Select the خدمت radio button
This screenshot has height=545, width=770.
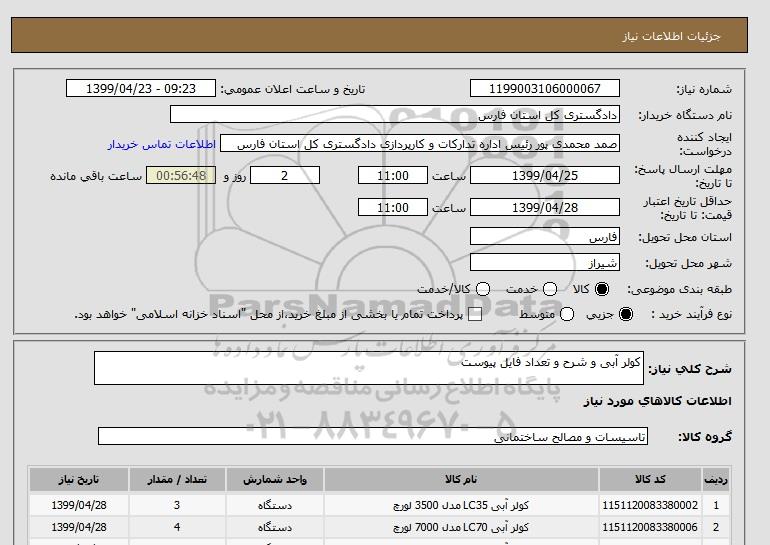click(550, 289)
